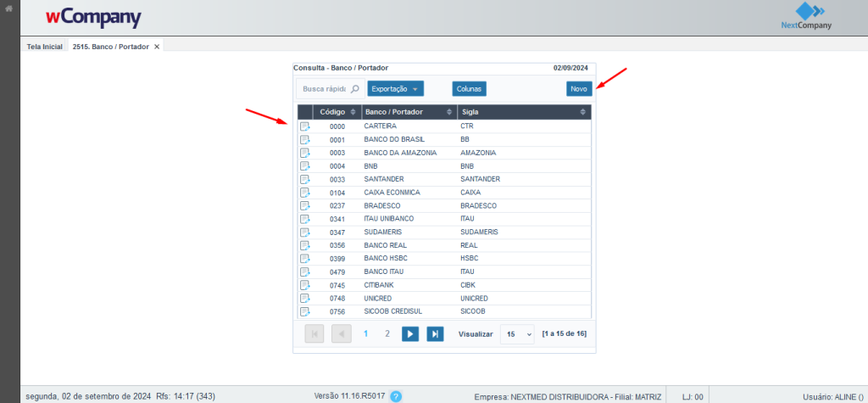Image resolution: width=868 pixels, height=403 pixels.
Task: Click Versão 11.16.R5017 status text
Action: click(x=349, y=396)
